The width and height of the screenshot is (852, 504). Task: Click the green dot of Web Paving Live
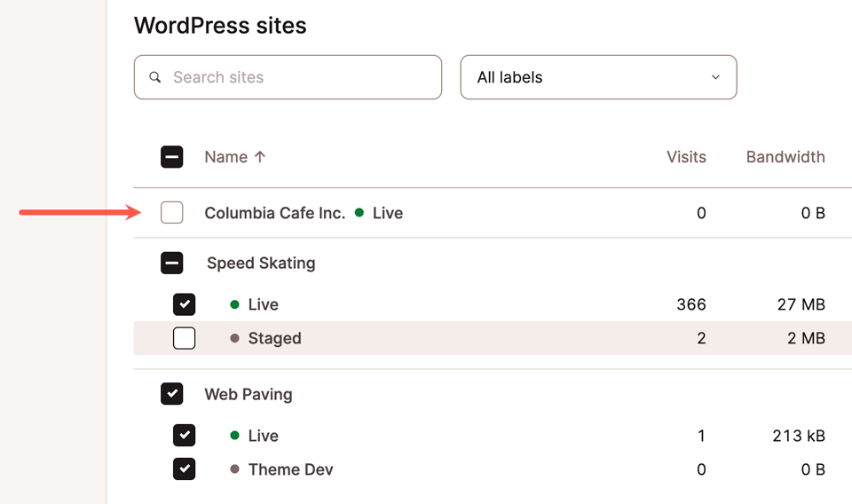tap(235, 436)
